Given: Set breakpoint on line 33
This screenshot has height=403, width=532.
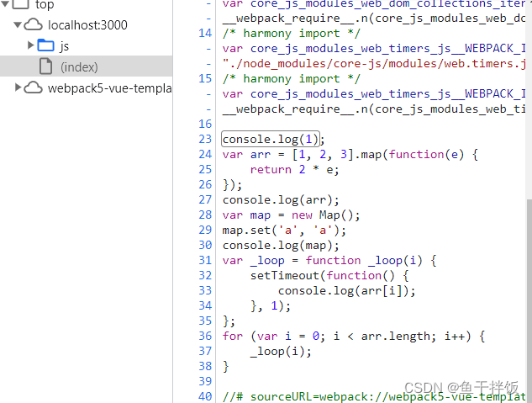Looking at the screenshot, I should click(205, 290).
